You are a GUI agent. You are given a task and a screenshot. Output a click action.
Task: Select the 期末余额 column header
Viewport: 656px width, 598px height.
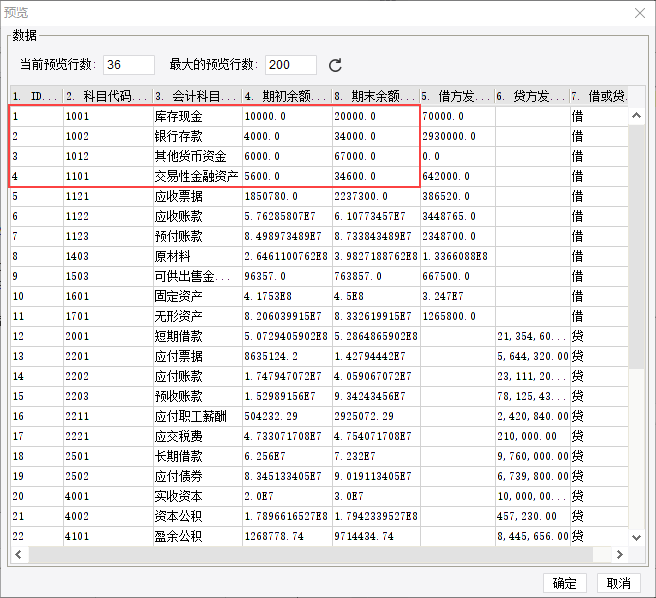coord(376,96)
